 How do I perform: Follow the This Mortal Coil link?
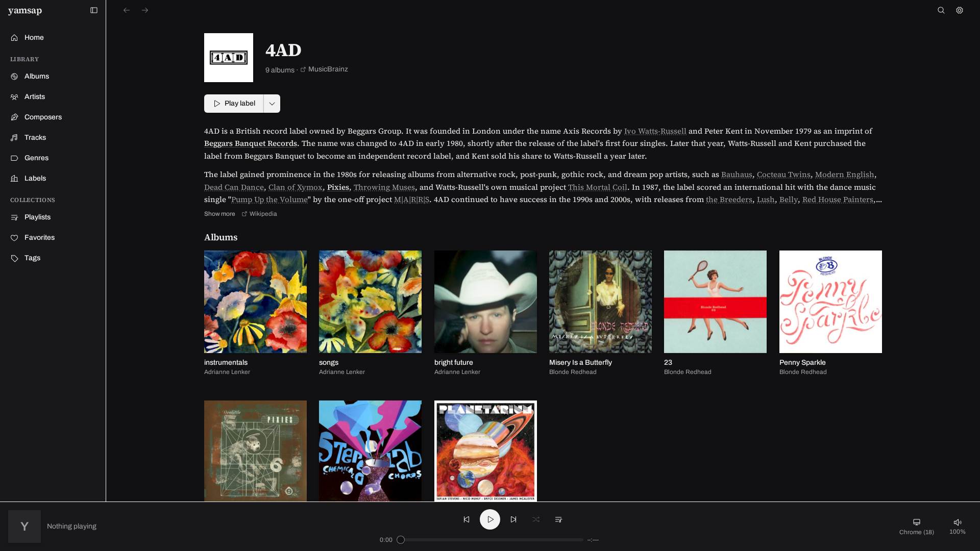click(x=597, y=188)
